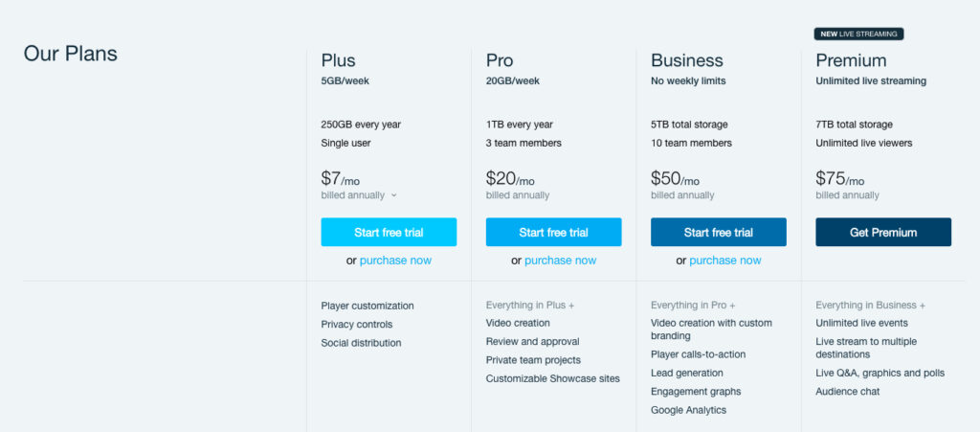This screenshot has height=432, width=980.
Task: Start free trial for Business plan
Action: point(719,232)
